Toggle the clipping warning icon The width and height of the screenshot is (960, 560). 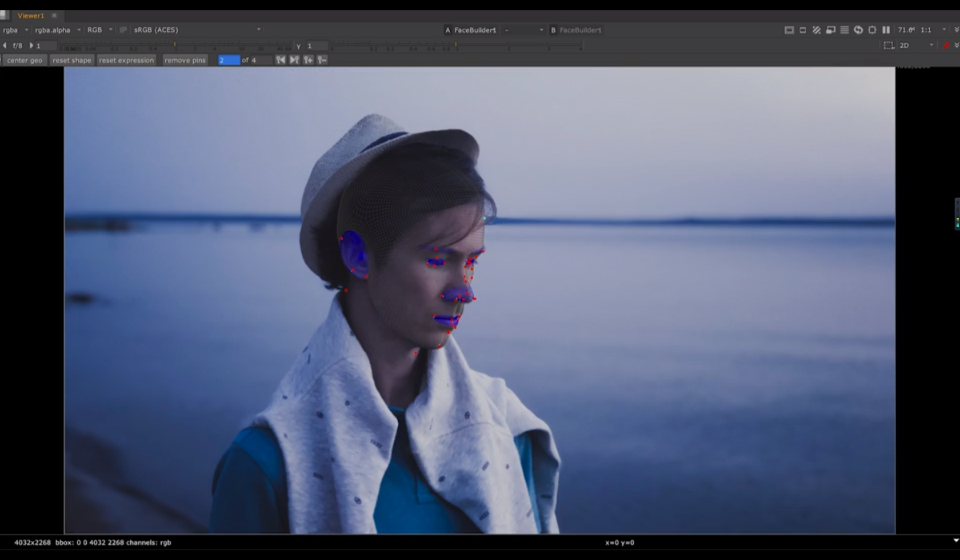click(789, 30)
